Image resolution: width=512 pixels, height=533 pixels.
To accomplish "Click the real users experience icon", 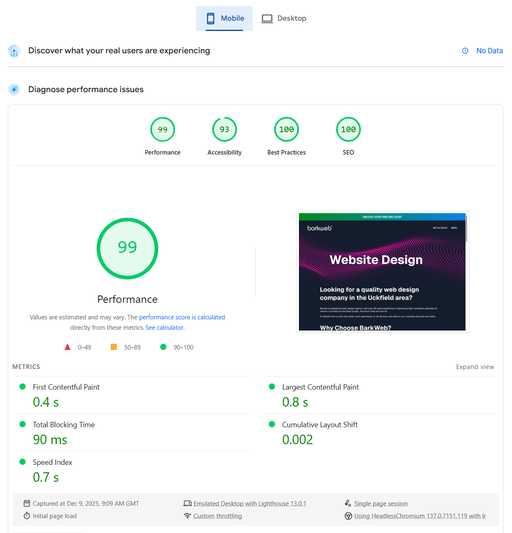I will pyautogui.click(x=14, y=51).
